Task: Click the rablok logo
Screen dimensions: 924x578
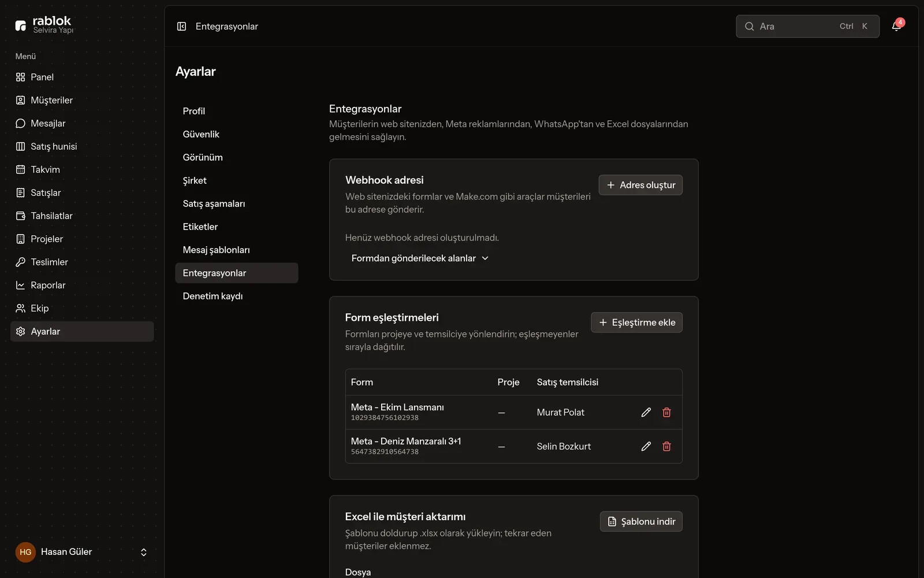Action: point(44,25)
